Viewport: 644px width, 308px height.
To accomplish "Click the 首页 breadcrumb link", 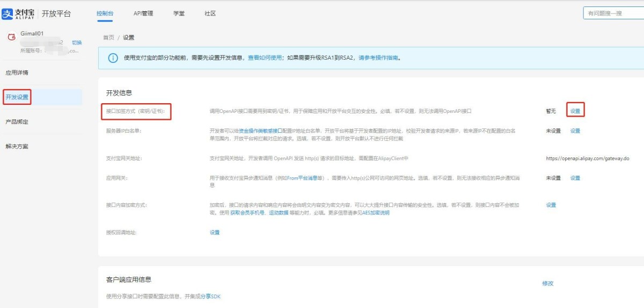I will pos(108,38).
